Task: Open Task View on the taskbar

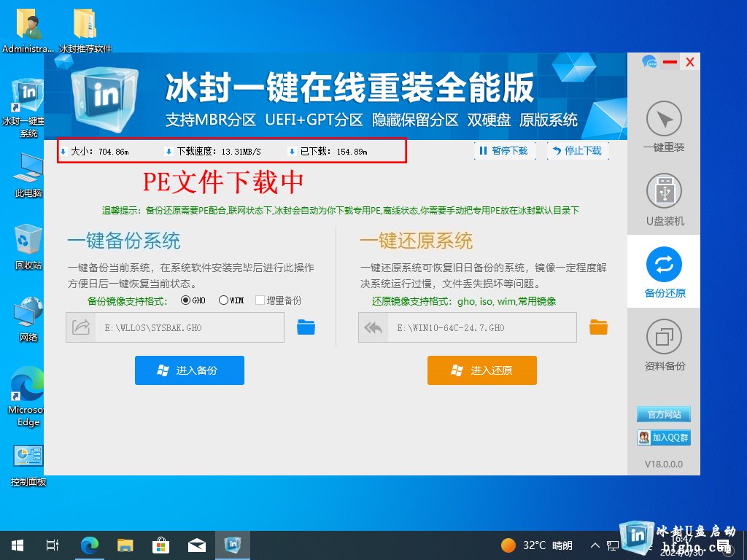Action: (x=53, y=545)
